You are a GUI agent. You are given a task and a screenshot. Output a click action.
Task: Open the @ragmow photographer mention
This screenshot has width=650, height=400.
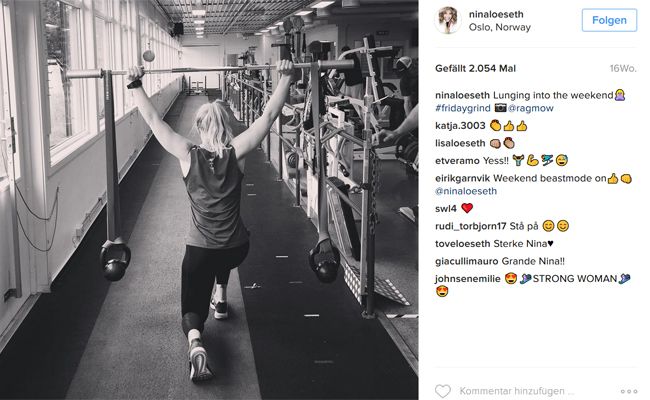pos(531,108)
